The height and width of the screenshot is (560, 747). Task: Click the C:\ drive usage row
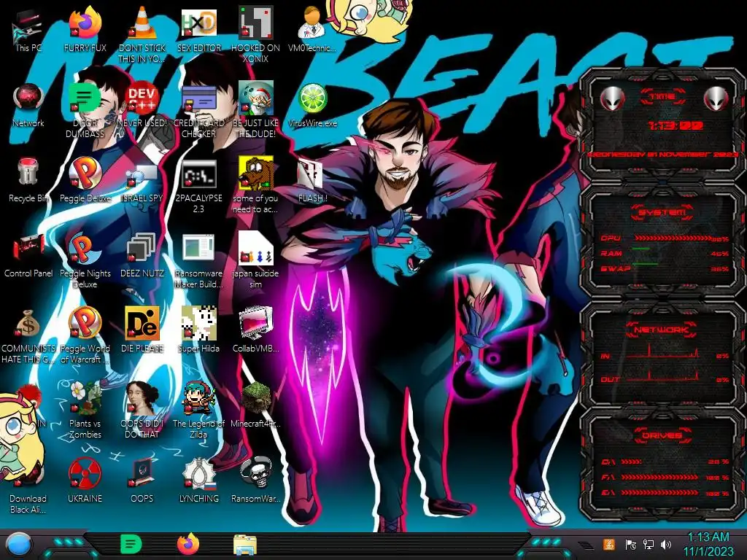tap(665, 462)
